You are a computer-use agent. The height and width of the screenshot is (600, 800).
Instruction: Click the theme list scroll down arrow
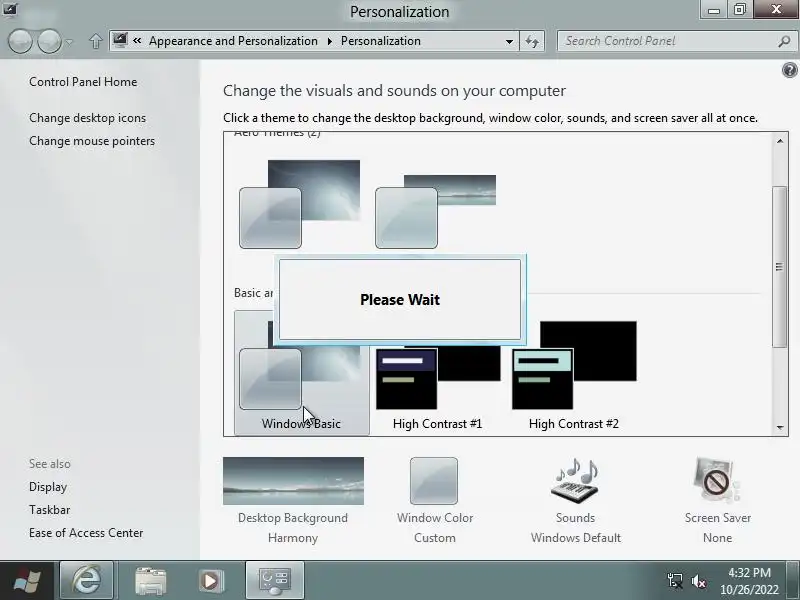tap(780, 428)
